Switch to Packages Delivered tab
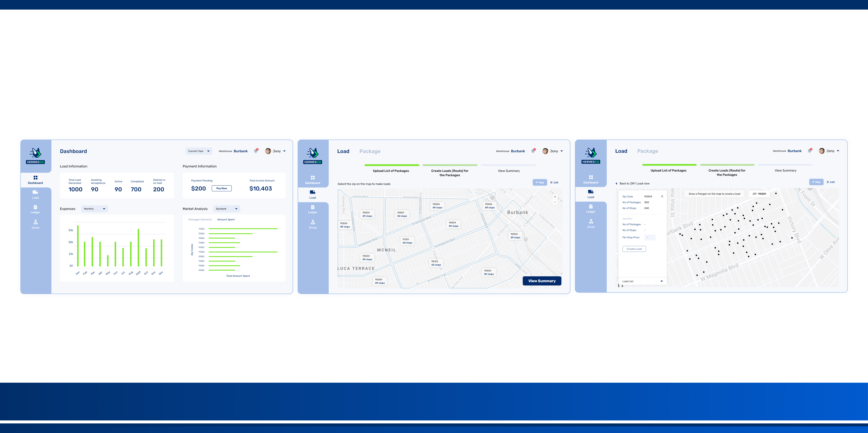Screen dimensions: 868x433 (x=200, y=220)
